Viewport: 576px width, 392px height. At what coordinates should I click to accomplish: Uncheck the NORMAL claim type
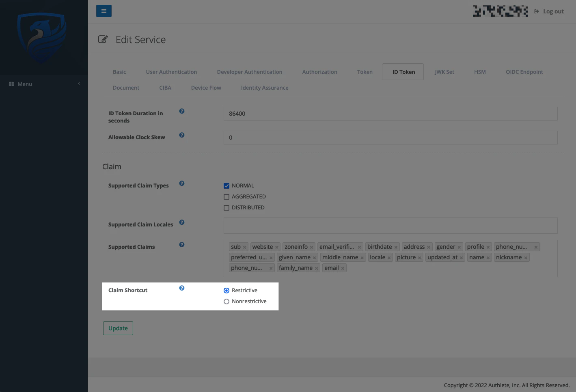point(226,185)
